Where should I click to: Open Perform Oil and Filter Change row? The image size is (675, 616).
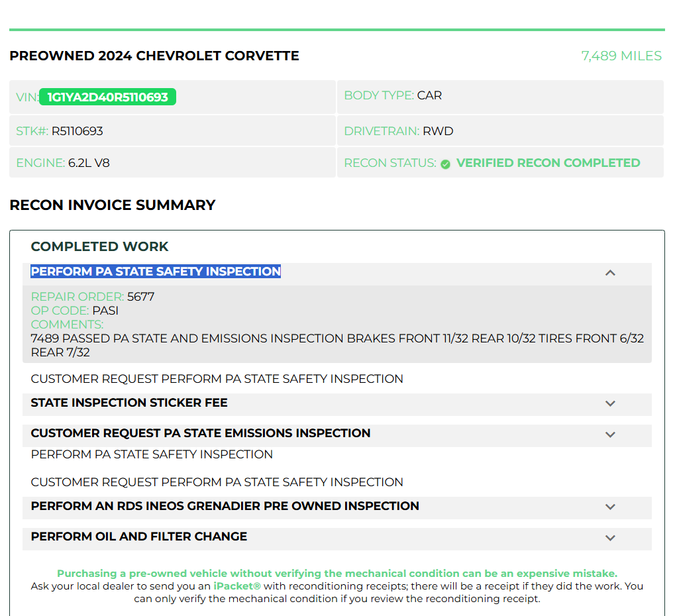point(337,539)
